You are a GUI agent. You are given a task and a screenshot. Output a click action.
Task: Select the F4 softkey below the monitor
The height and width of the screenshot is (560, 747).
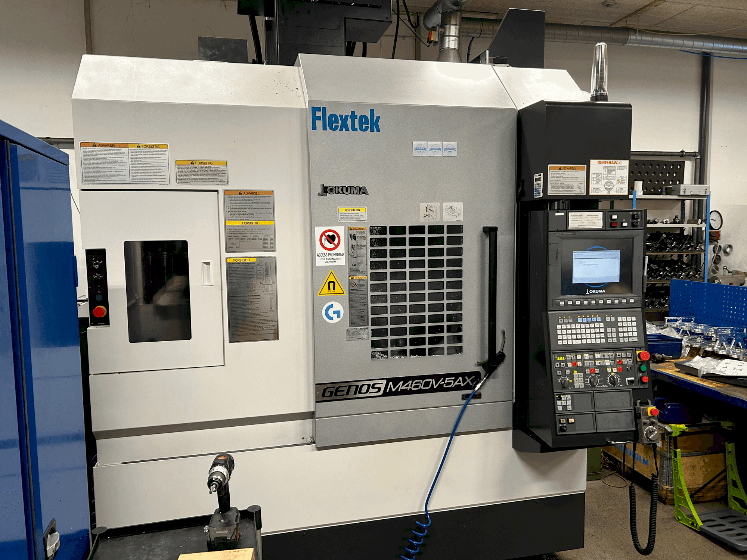593,302
